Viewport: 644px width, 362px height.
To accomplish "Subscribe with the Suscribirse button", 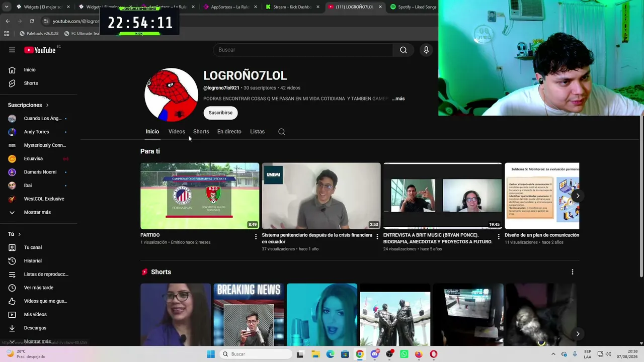I will click(x=220, y=113).
